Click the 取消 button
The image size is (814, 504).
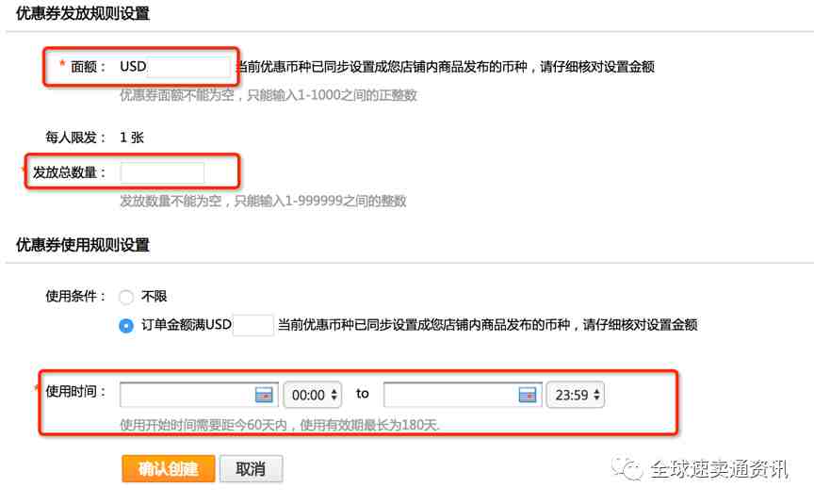pyautogui.click(x=251, y=469)
